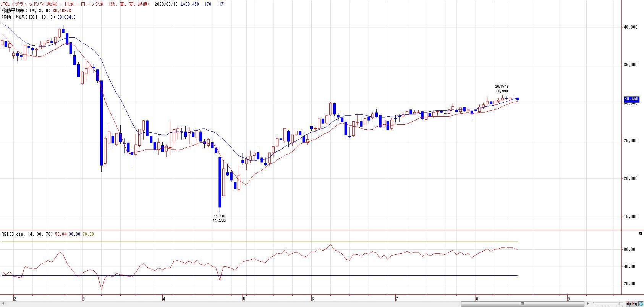Click the month 7 time axis marker
The image size is (644, 307).
(x=397, y=299)
